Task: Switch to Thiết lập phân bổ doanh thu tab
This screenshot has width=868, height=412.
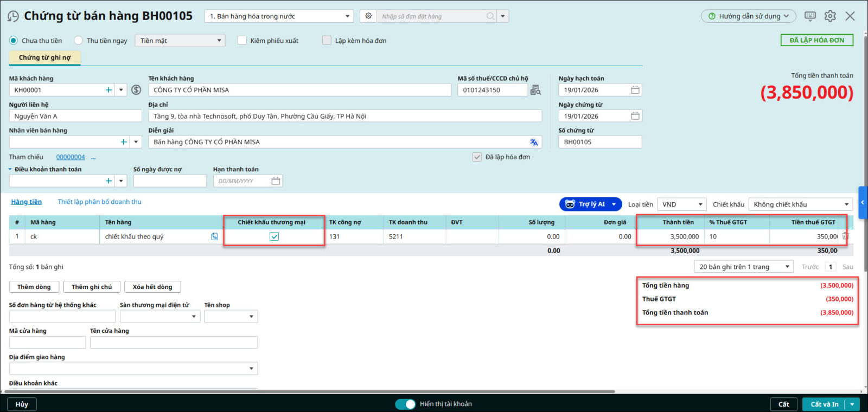Action: point(99,202)
